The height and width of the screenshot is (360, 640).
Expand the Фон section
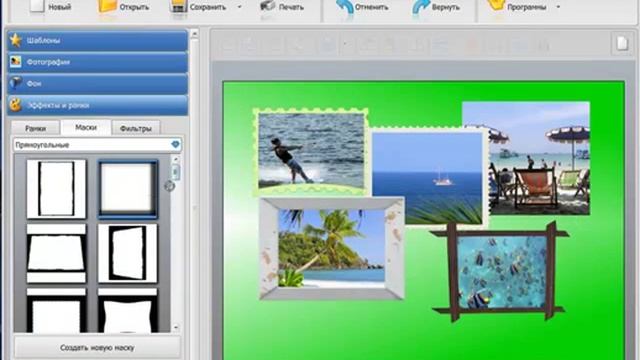click(98, 84)
